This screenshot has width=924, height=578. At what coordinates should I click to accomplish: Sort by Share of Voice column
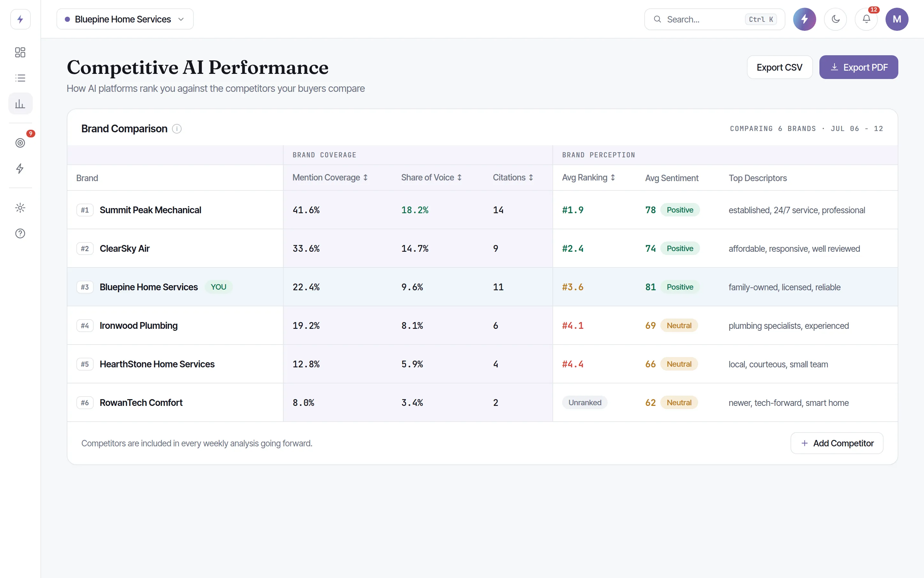click(x=432, y=178)
